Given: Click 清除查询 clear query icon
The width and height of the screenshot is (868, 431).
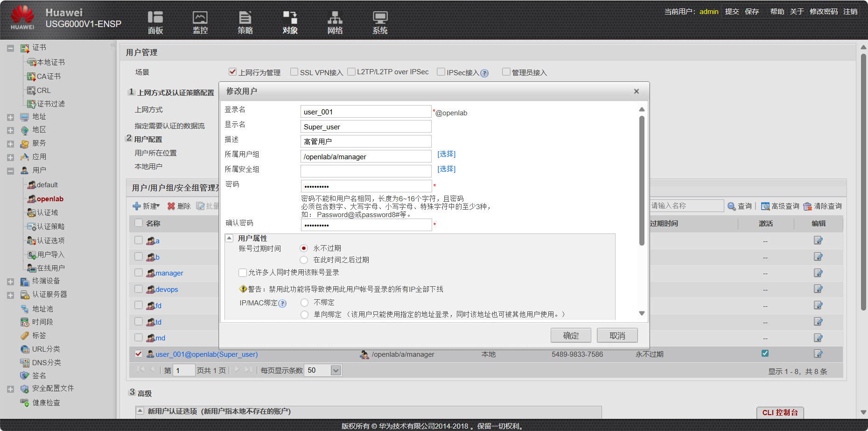Looking at the screenshot, I should [807, 206].
